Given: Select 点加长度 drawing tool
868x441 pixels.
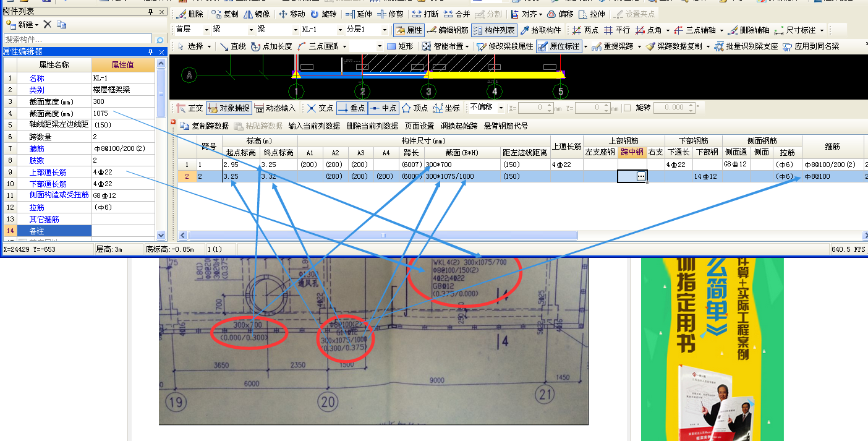Looking at the screenshot, I should click(x=271, y=46).
